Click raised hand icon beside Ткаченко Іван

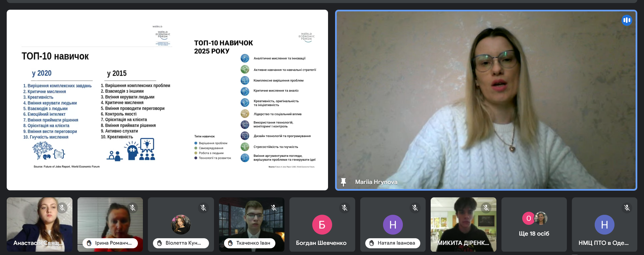coord(230,243)
